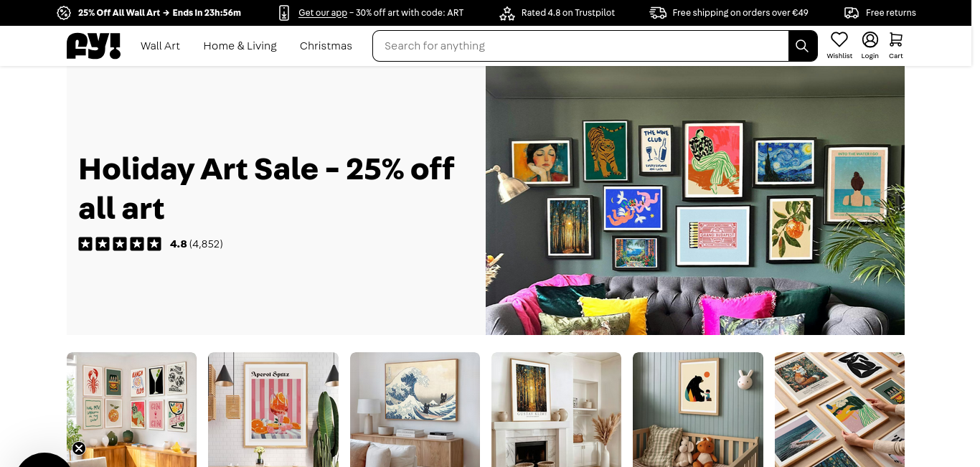
Task: Click the delivery truck shipping icon
Action: point(658,12)
